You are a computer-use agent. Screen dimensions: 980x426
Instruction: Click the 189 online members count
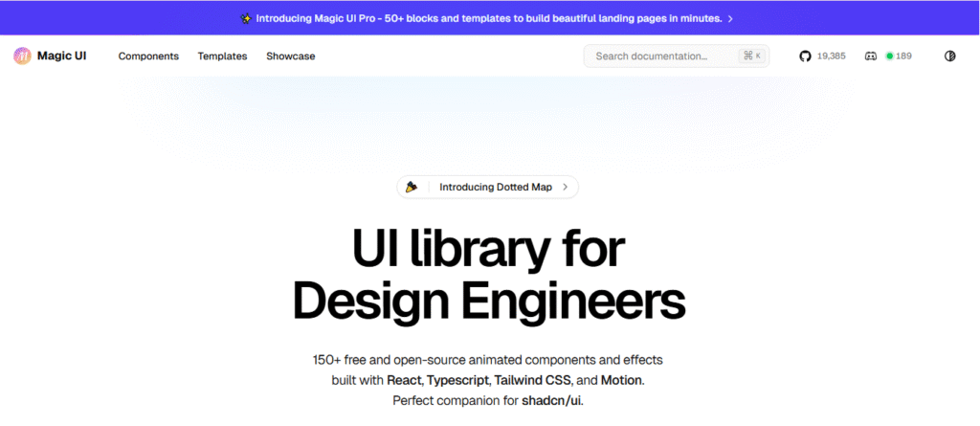[x=903, y=56]
